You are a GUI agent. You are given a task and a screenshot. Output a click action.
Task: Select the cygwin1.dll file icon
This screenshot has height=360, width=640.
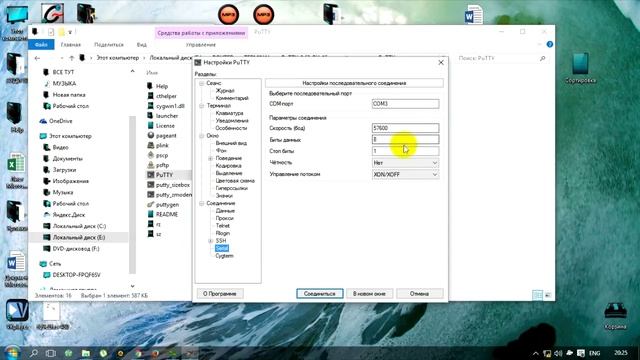(151, 106)
